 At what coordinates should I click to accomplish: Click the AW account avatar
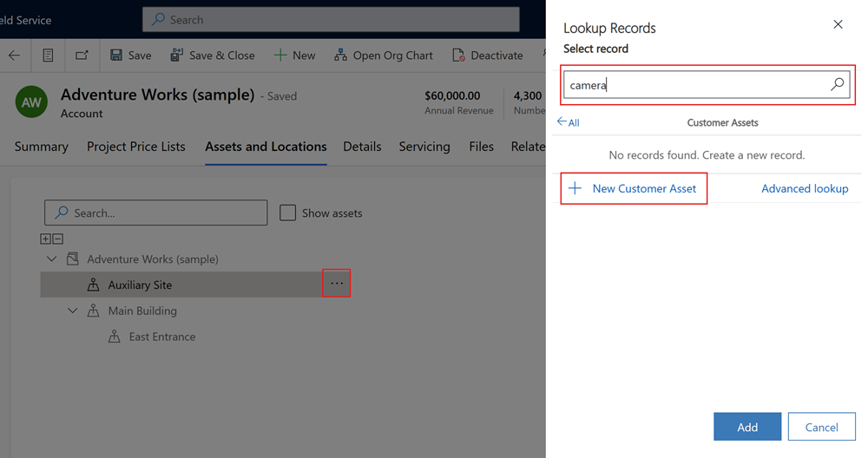[x=31, y=101]
